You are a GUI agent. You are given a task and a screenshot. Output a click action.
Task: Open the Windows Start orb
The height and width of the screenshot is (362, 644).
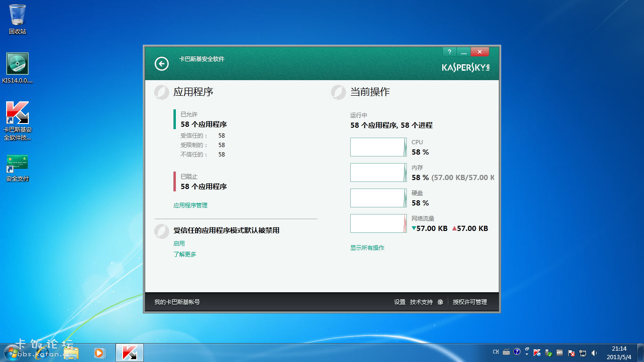coord(12,353)
